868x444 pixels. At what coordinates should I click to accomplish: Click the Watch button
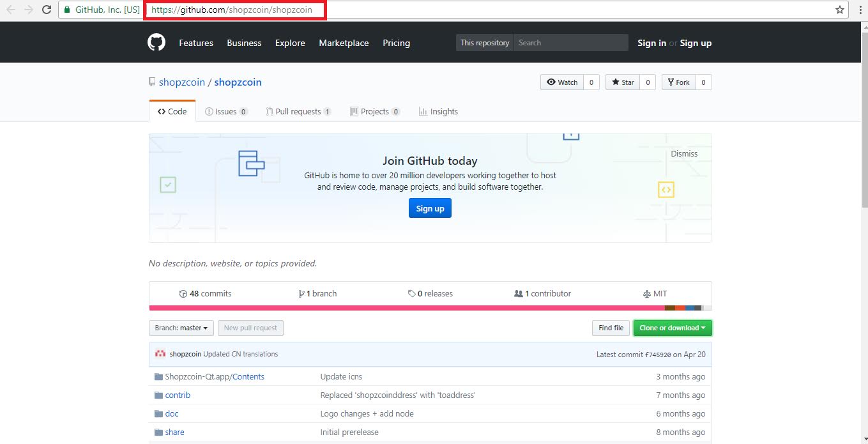pyautogui.click(x=562, y=82)
